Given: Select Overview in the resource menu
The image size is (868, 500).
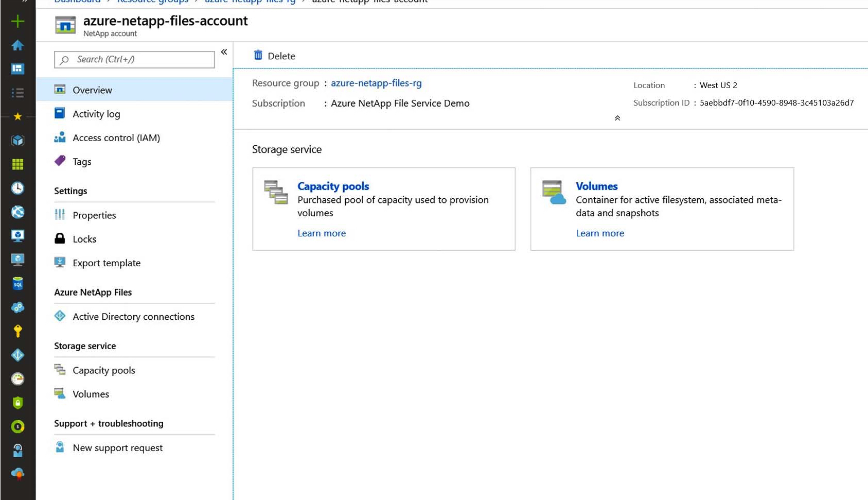Looking at the screenshot, I should (134, 90).
